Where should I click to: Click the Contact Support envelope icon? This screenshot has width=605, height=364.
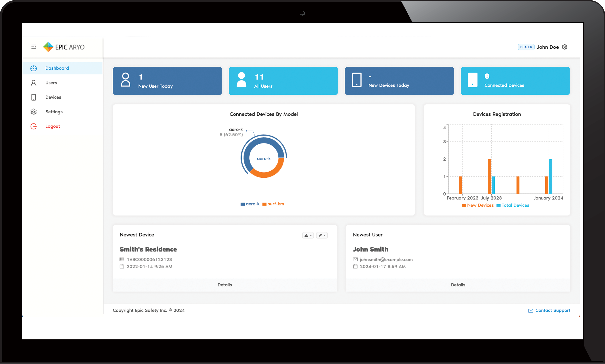point(530,311)
